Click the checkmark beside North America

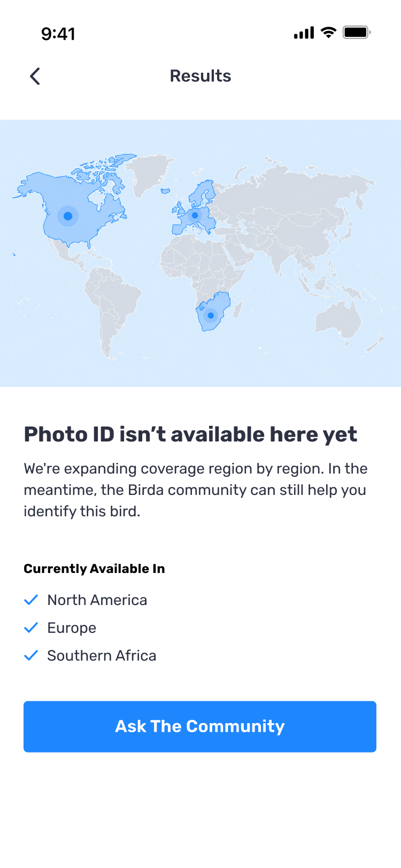click(31, 600)
